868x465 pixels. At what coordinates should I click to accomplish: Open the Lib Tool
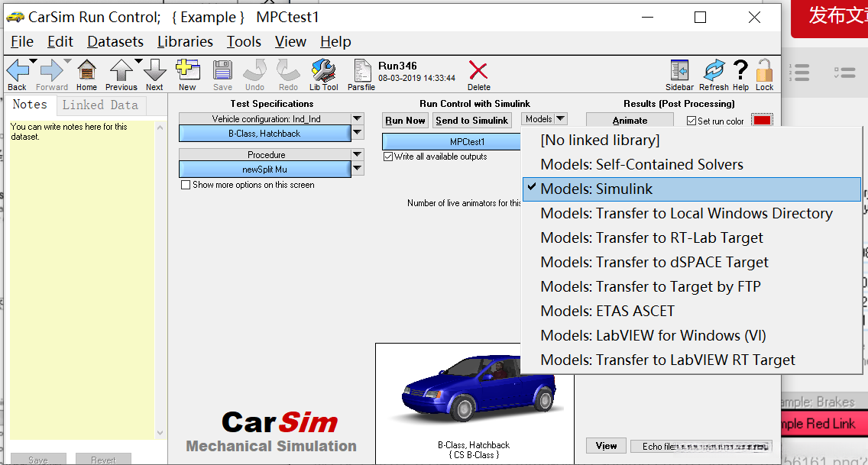click(x=324, y=70)
